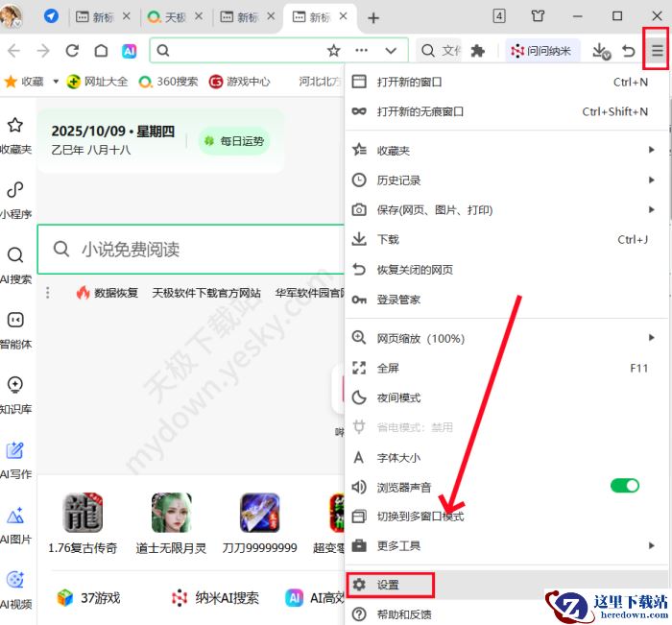
Task: Enable 夜间模式 from the menu
Action: pos(506,397)
